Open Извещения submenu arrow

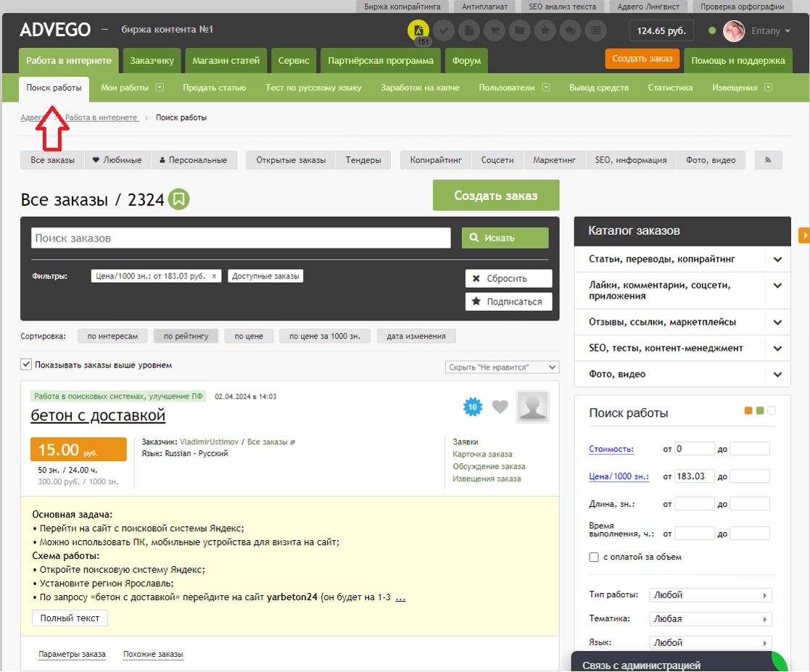(x=768, y=87)
